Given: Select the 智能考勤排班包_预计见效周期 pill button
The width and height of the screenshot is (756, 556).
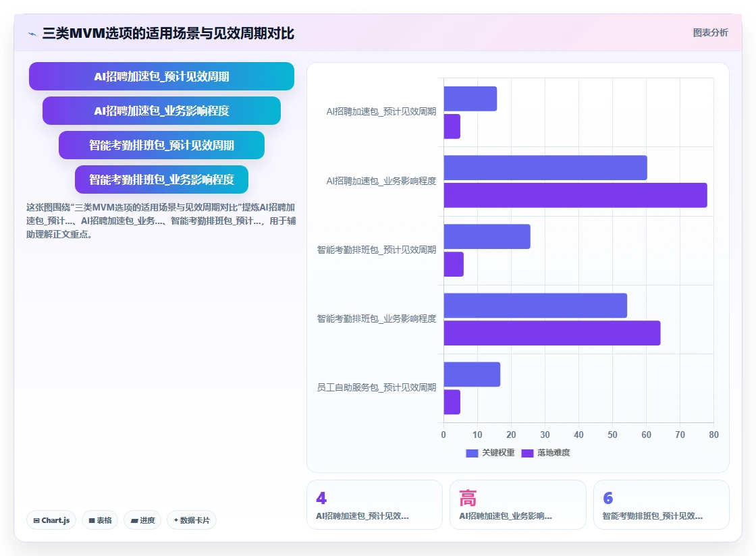Looking at the screenshot, I should click(x=161, y=145).
